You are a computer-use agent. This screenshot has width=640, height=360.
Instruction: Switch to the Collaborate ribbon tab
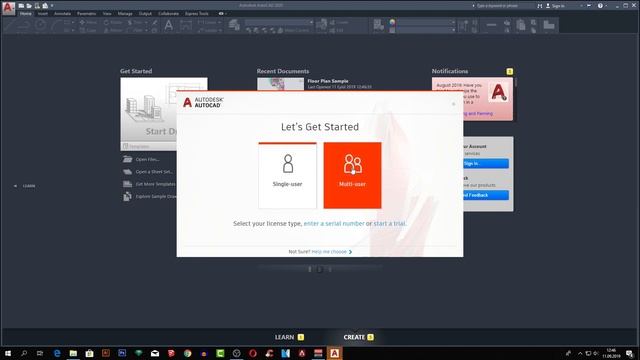(x=168, y=13)
